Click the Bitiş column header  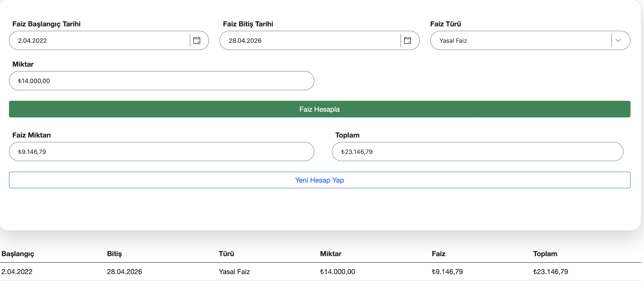[x=114, y=253]
